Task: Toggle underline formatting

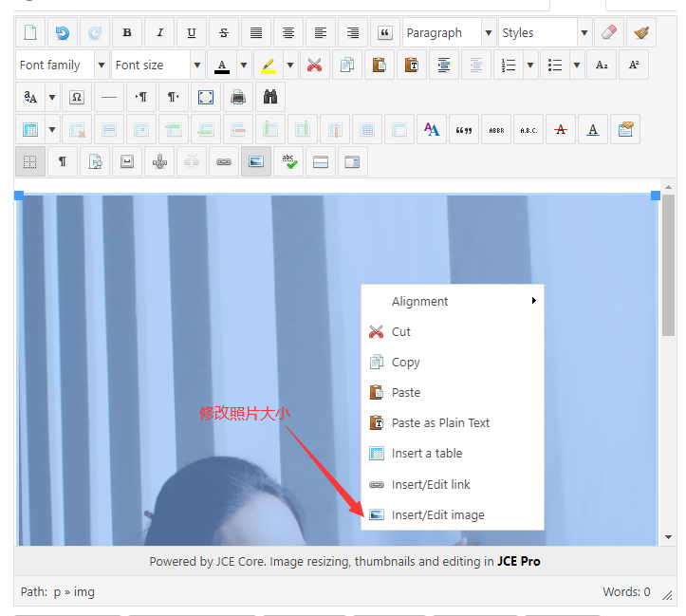Action: 192,33
